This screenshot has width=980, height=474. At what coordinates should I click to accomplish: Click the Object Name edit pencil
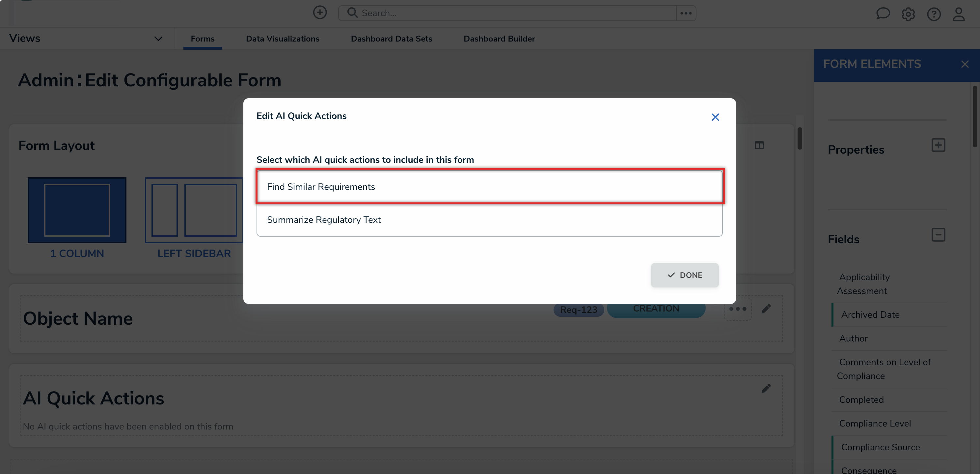pos(766,309)
